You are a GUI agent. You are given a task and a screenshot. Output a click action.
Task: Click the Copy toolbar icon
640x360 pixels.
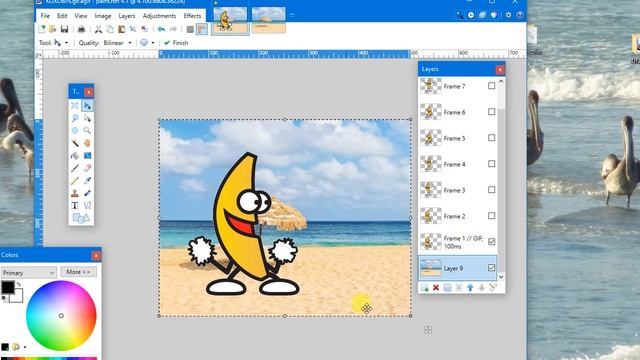coord(110,29)
